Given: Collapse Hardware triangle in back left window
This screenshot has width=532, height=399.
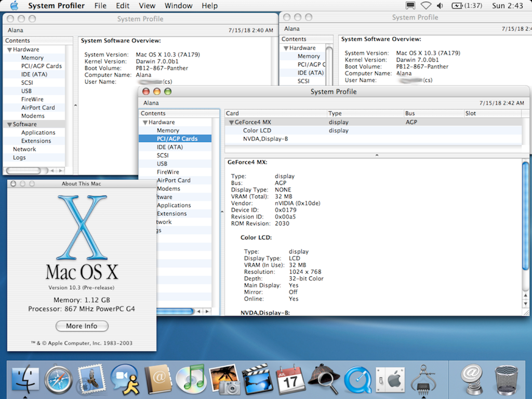Looking at the screenshot, I should 9,50.
